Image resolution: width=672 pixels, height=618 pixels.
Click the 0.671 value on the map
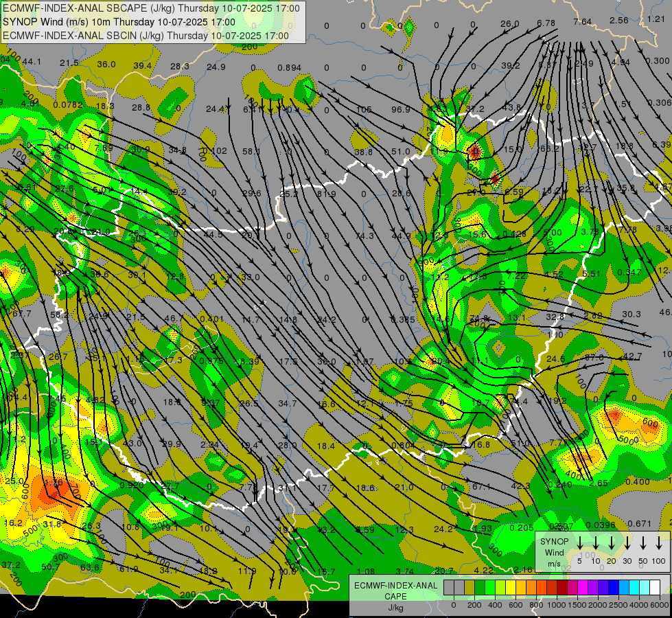pos(639,524)
